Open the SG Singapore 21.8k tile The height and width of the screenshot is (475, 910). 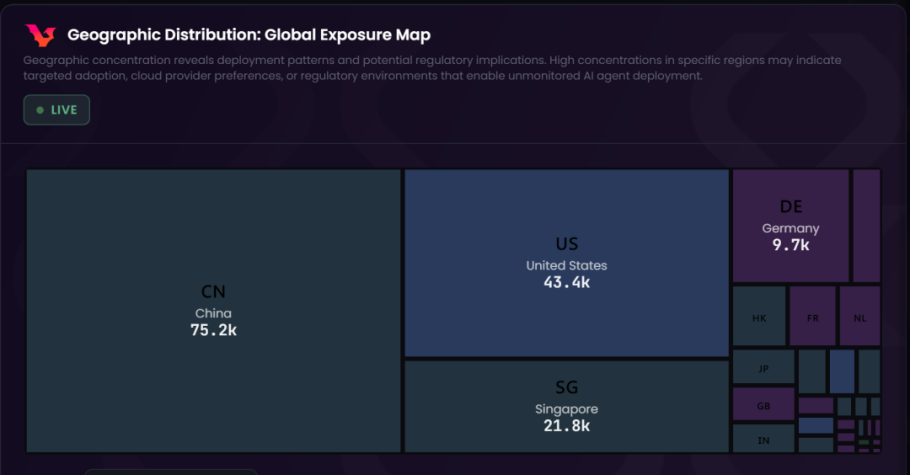(566, 406)
